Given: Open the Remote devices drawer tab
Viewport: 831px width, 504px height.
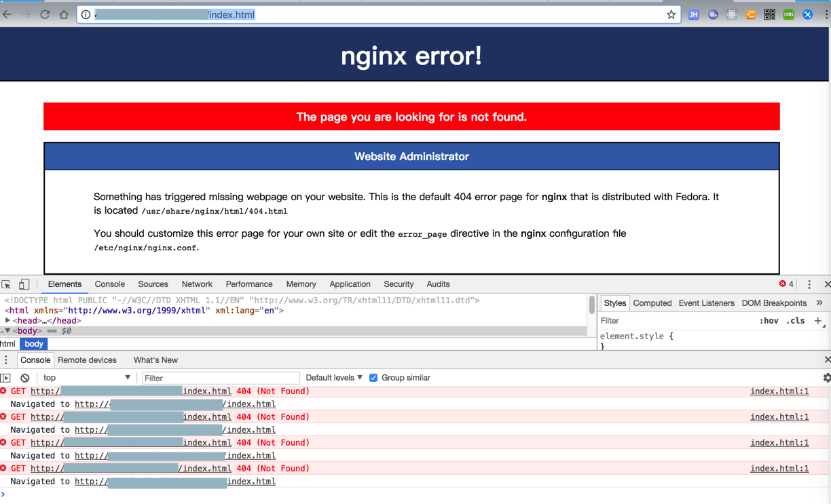Looking at the screenshot, I should (87, 360).
